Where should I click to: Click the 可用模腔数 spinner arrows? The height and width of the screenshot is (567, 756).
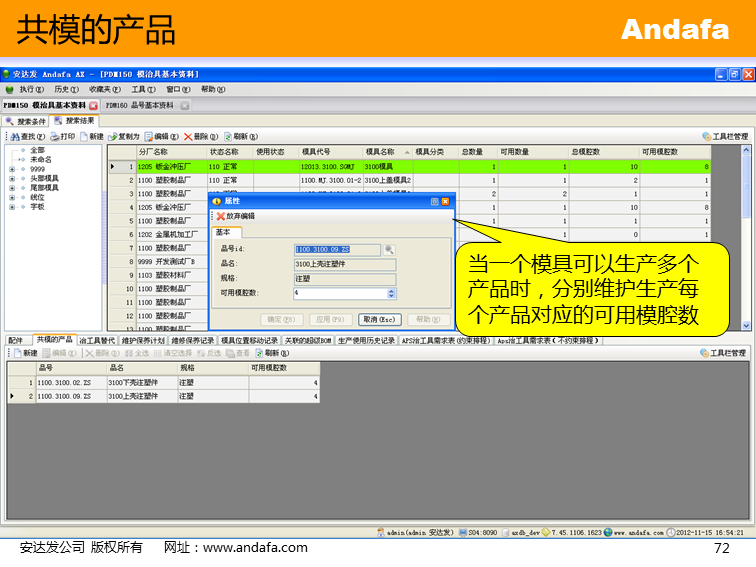click(391, 293)
